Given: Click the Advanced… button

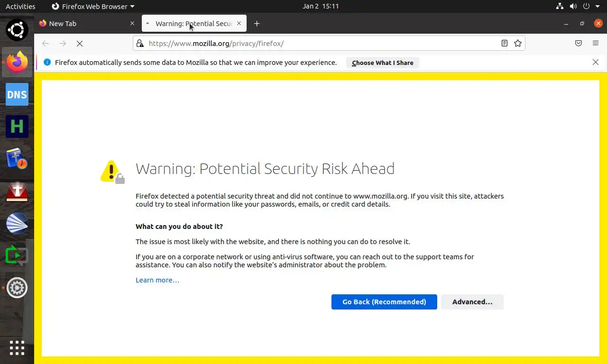Looking at the screenshot, I should click(x=472, y=302).
